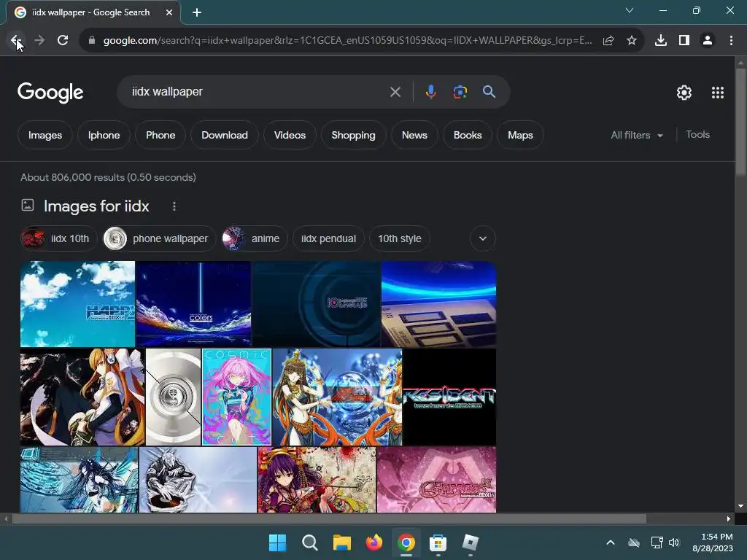This screenshot has width=747, height=560.
Task: Switch to the Shopping filter
Action: (x=354, y=135)
